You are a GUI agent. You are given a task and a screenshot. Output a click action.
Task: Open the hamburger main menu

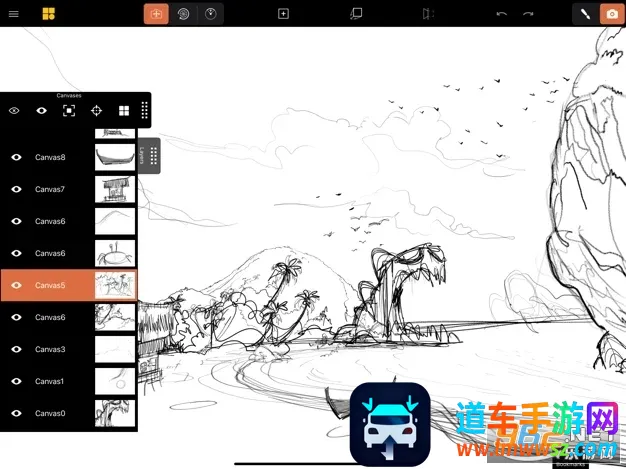click(x=14, y=14)
